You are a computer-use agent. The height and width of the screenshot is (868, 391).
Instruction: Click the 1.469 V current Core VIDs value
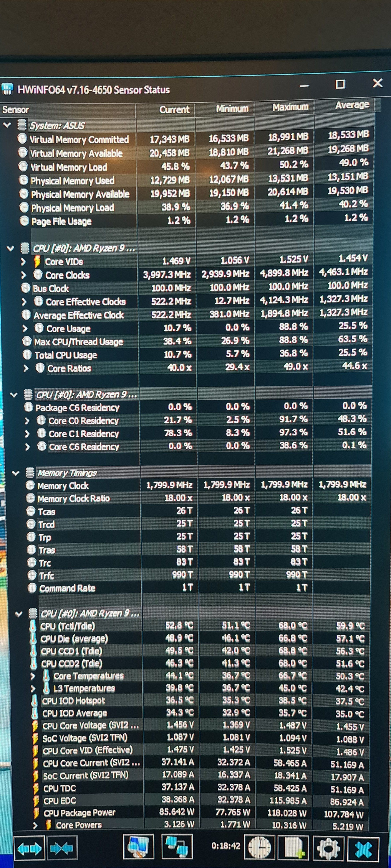[x=176, y=261]
